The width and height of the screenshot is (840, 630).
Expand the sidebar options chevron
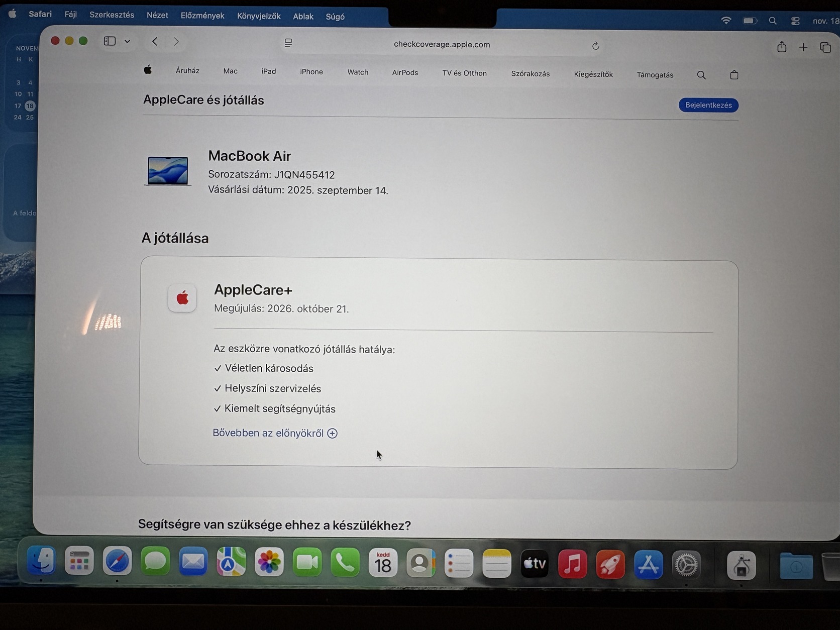[x=128, y=42]
